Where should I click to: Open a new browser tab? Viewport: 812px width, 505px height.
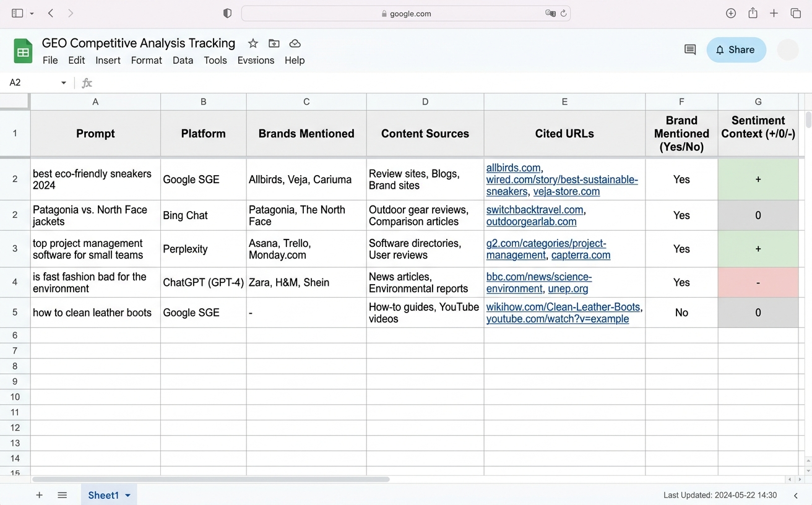click(x=774, y=13)
